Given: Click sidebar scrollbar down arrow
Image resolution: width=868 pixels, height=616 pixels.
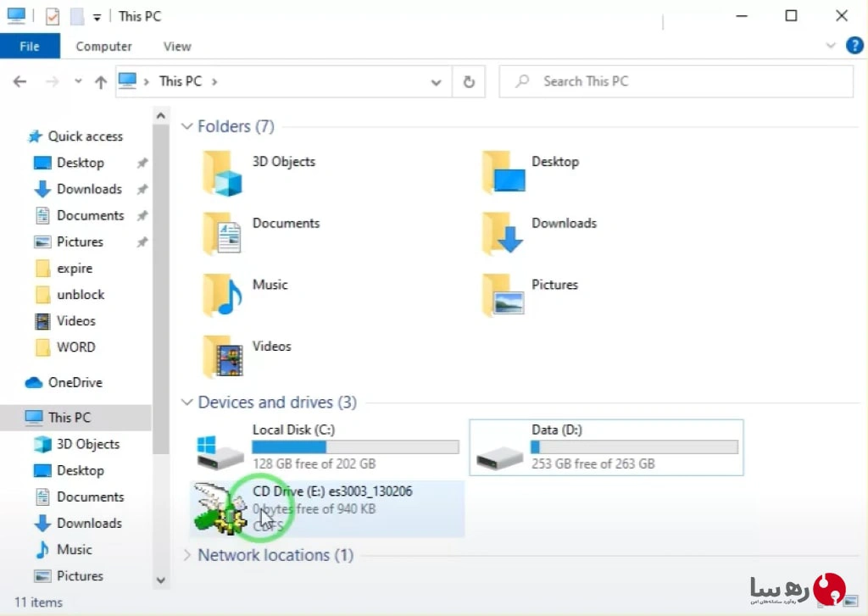Looking at the screenshot, I should point(160,580).
